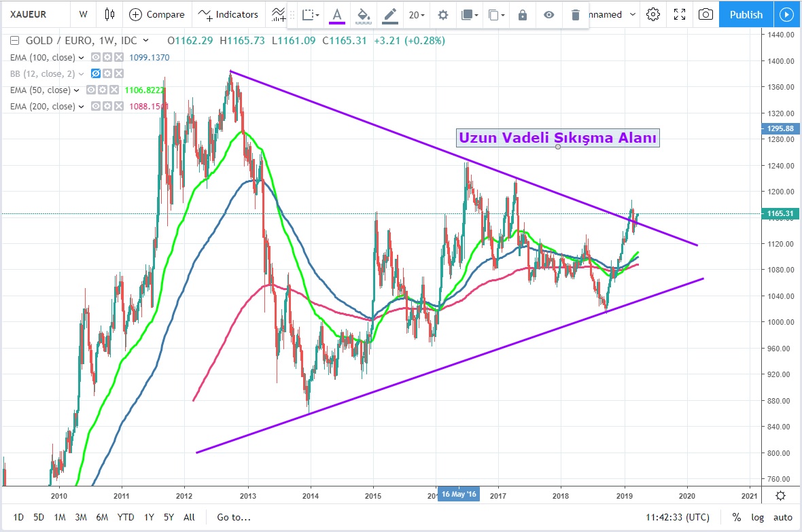
Task: Select the 3M time range
Action: (81, 517)
